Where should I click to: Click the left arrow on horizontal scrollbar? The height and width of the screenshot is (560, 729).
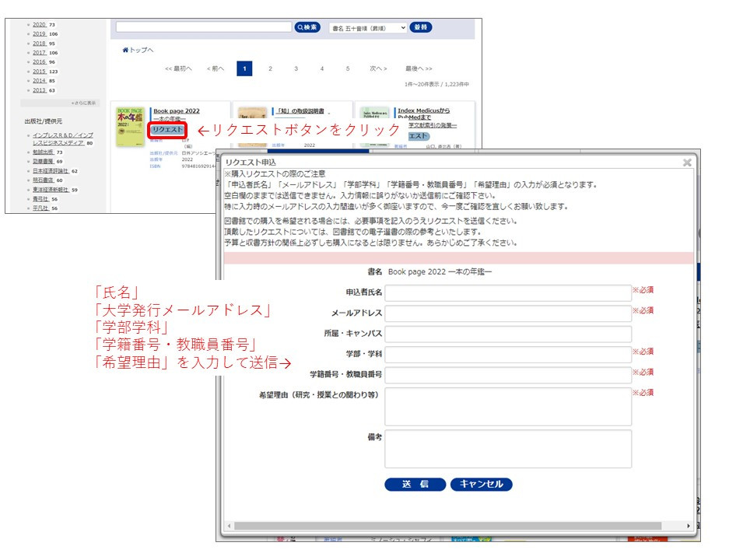tap(227, 527)
